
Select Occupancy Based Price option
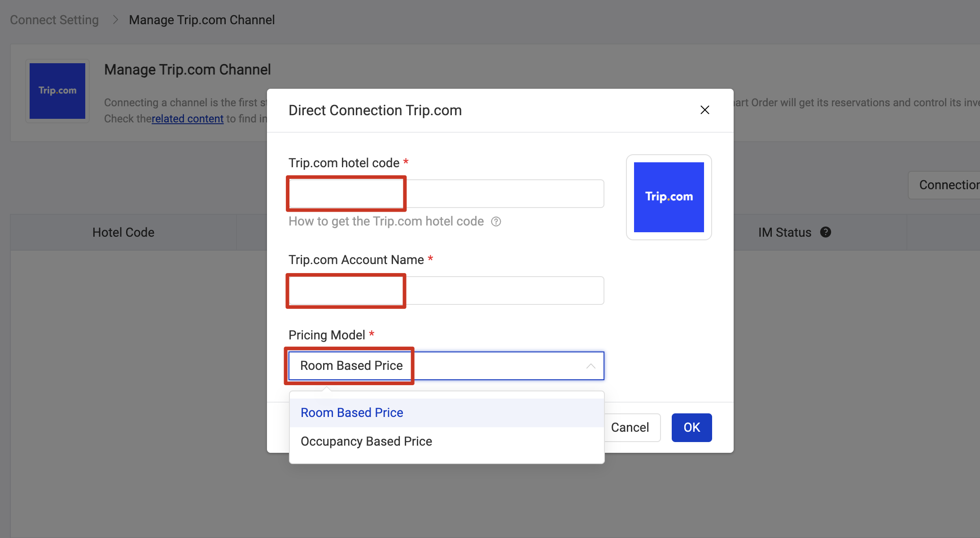click(366, 441)
